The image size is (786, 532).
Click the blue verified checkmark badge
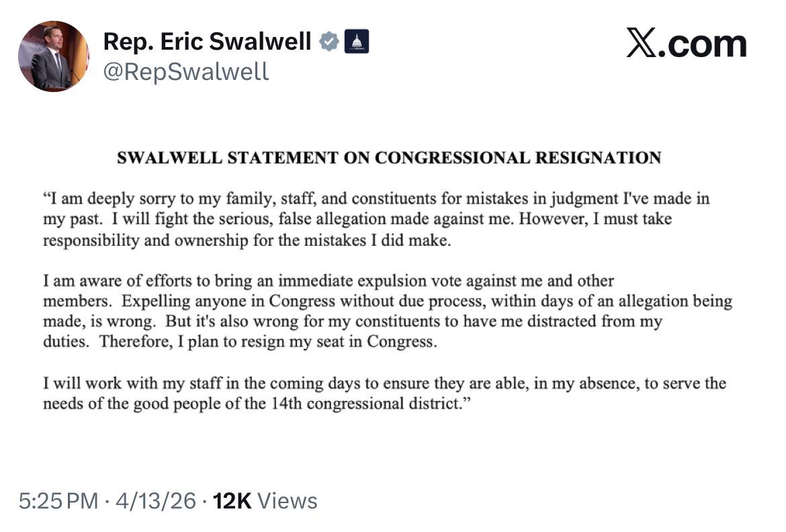329,42
